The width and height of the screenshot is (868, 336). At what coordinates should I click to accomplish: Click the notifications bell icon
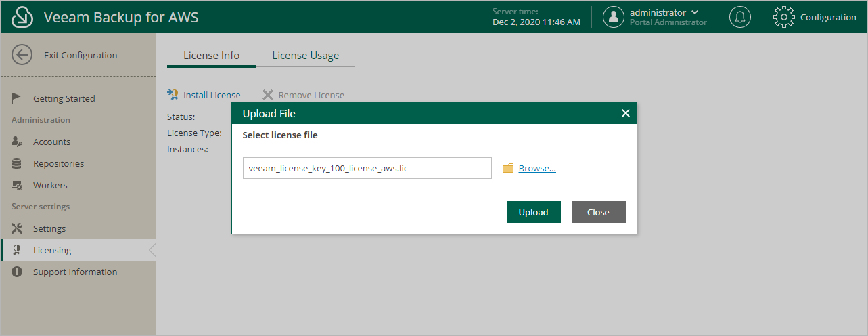click(739, 17)
